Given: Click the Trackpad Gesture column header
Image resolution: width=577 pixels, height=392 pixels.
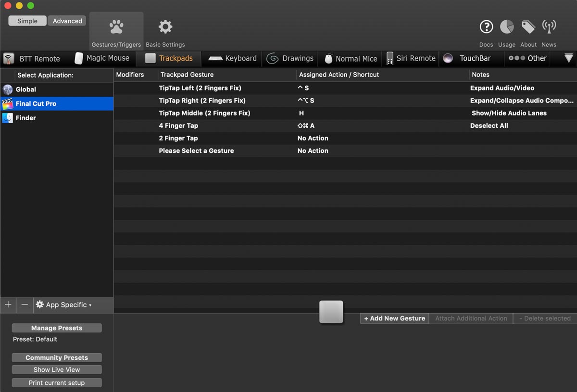Looking at the screenshot, I should 227,75.
